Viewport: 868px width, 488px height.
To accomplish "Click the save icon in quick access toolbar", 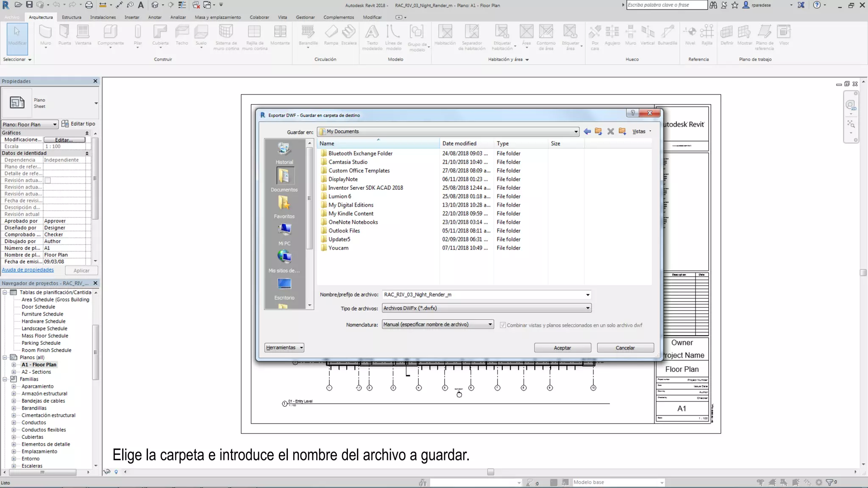I will pyautogui.click(x=29, y=5).
